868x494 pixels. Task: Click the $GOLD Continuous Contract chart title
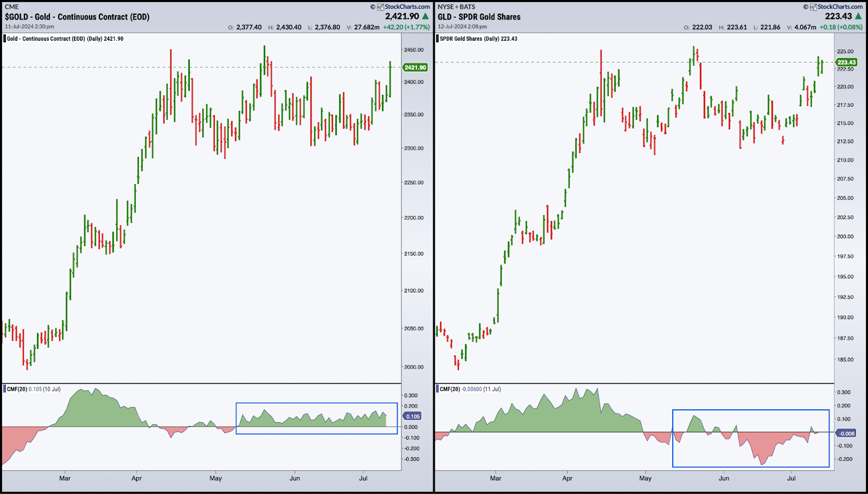point(77,17)
